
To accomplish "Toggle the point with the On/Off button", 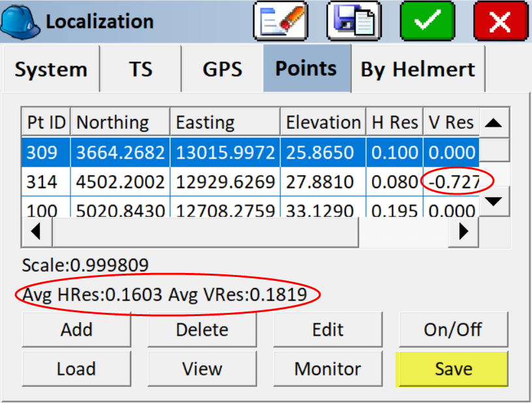I will tap(453, 330).
